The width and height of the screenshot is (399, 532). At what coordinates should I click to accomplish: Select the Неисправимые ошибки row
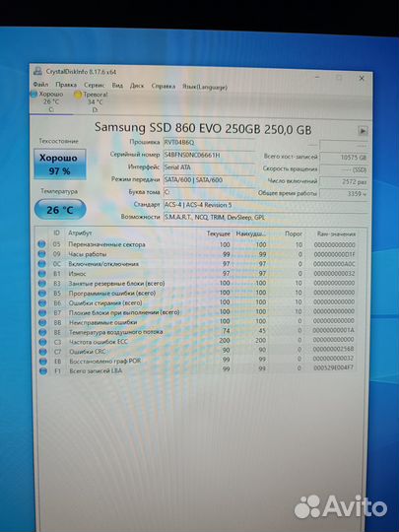tap(197, 321)
